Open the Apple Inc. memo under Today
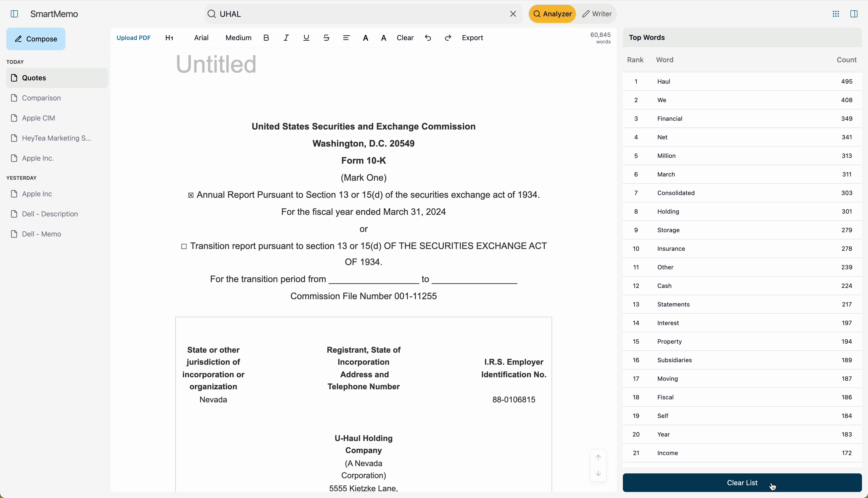868x498 pixels. pos(57,158)
